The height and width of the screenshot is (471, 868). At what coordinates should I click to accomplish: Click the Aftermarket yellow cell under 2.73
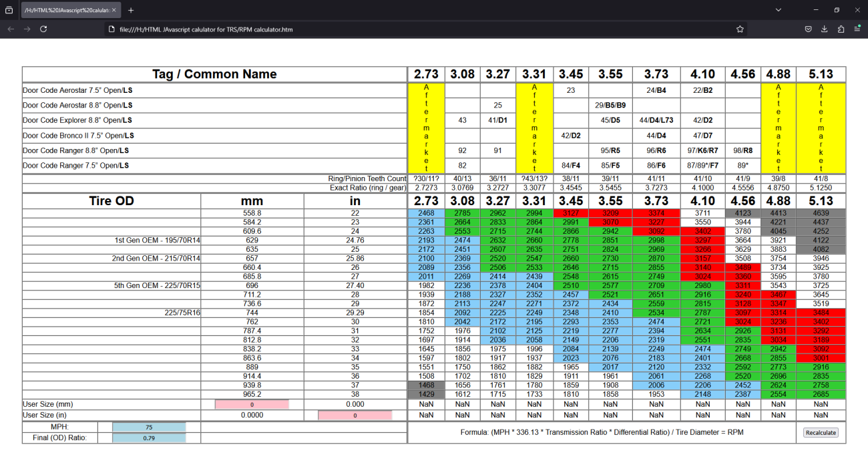click(x=426, y=128)
